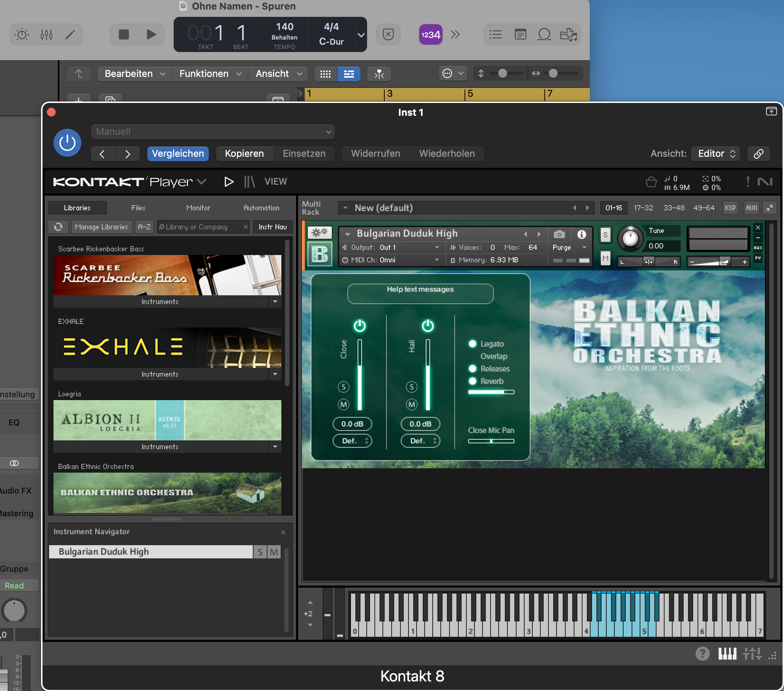
Task: Go to the next plugin preset
Action: pos(128,154)
